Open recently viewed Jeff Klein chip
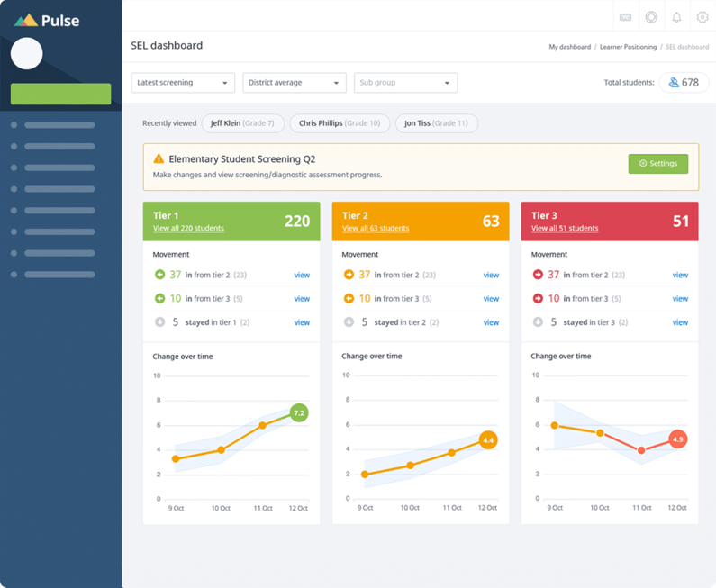The image size is (716, 588). 243,123
